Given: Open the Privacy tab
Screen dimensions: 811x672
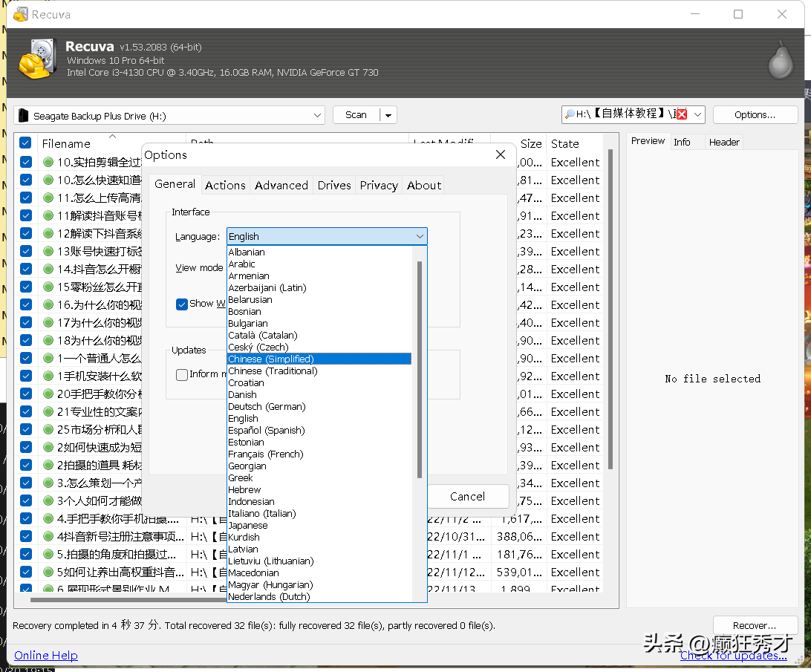Looking at the screenshot, I should click(379, 185).
